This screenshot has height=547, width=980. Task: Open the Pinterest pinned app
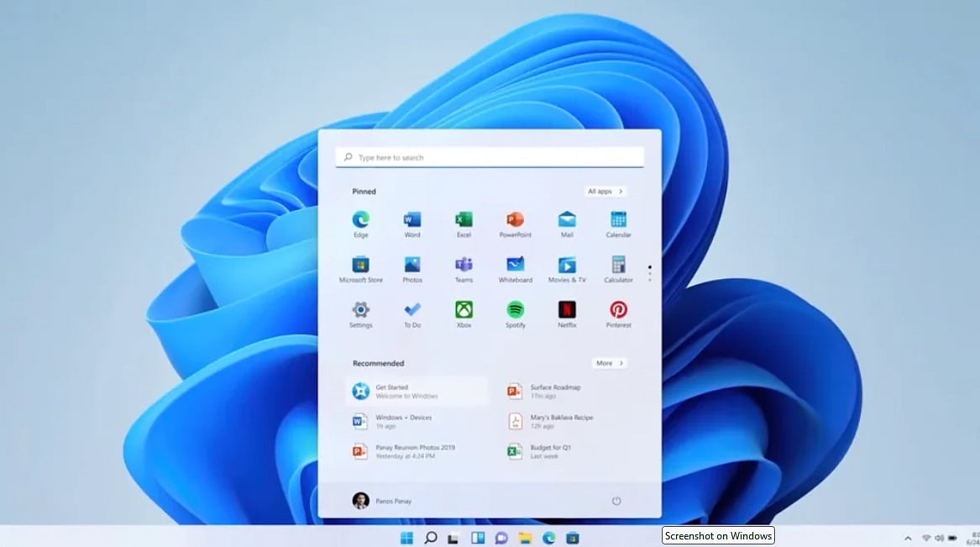[618, 310]
